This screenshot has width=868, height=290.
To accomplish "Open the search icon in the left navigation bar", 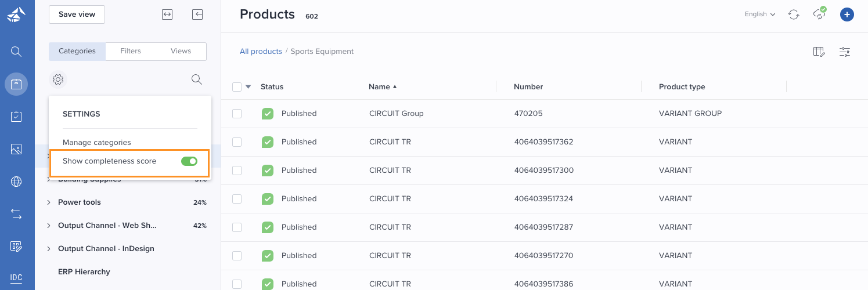I will [x=16, y=52].
